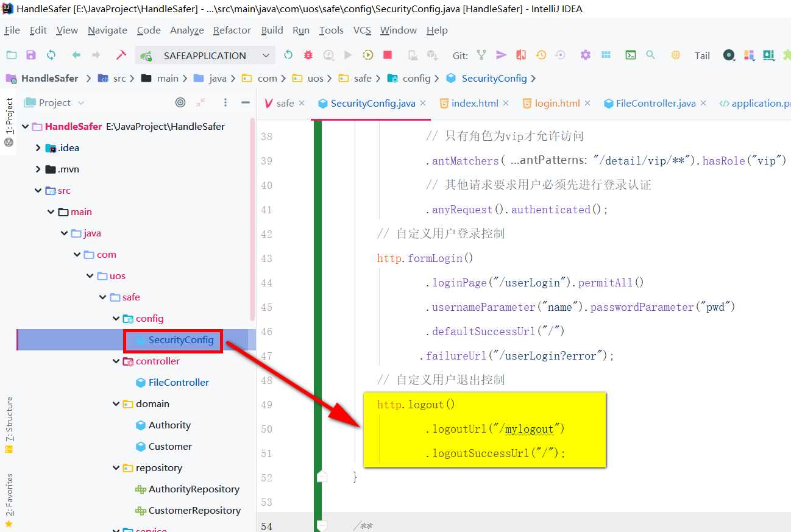Image resolution: width=791 pixels, height=532 pixels.
Task: Open Favorites tool window tab
Action: [x=9, y=500]
